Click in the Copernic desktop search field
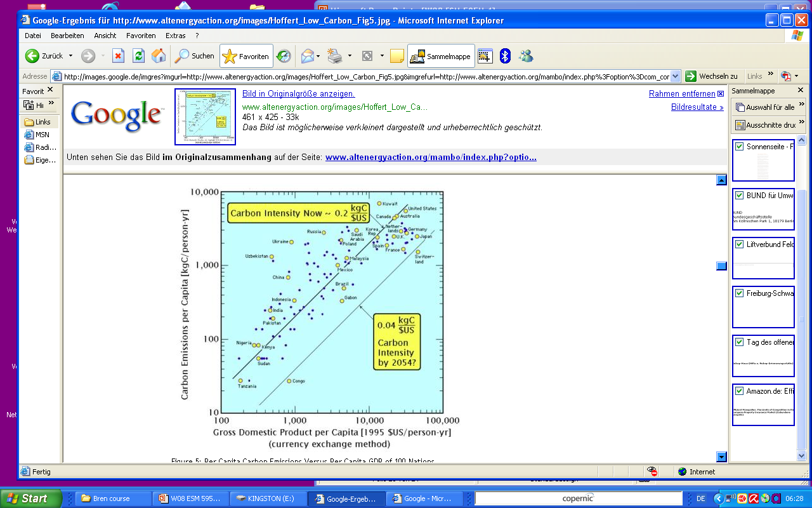Image resolution: width=812 pixels, height=508 pixels. coord(579,498)
